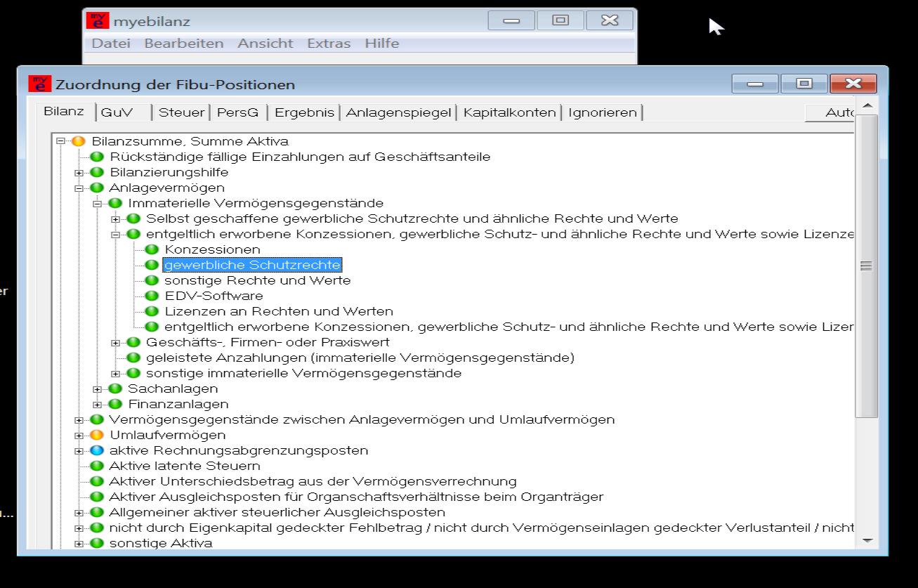918x588 pixels.
Task: Click the green dot beside EDV-Software
Action: click(x=152, y=296)
